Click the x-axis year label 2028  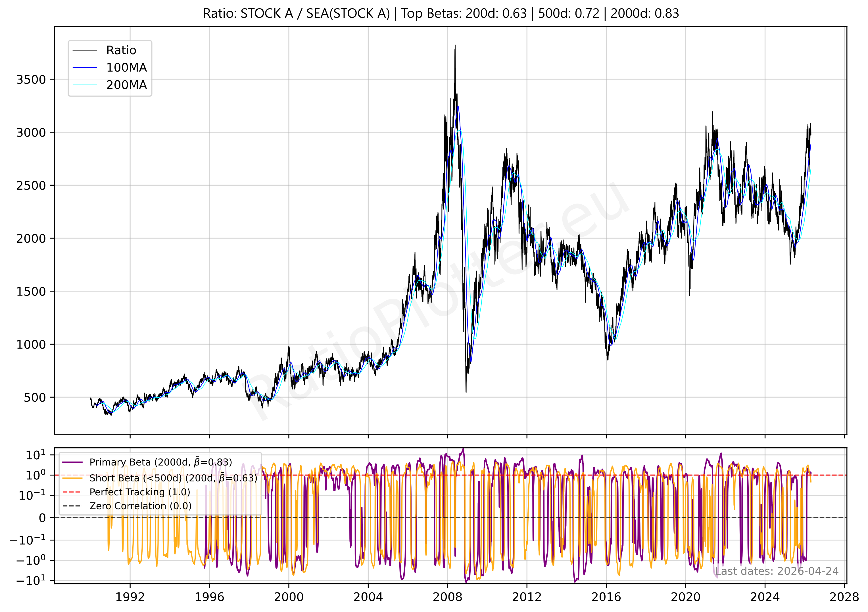[x=844, y=597]
